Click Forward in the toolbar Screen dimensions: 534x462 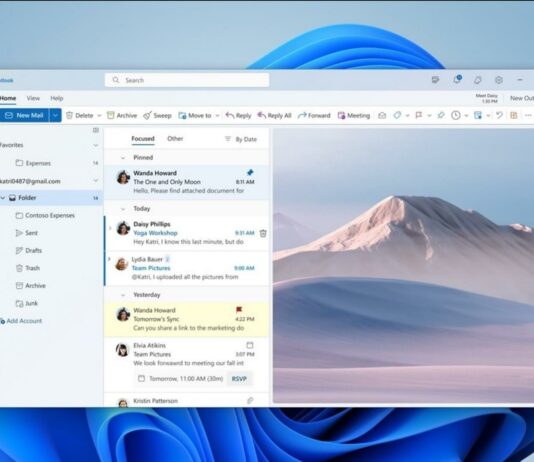(x=314, y=115)
